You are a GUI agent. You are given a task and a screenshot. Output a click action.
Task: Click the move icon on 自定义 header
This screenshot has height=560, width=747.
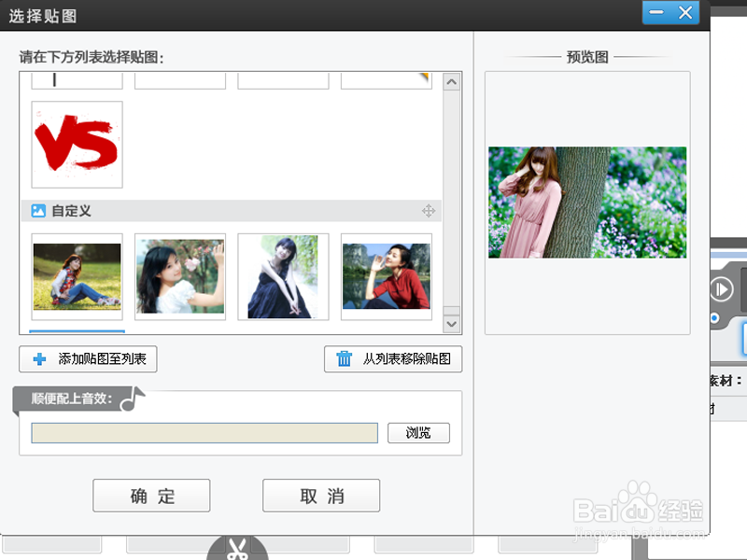coord(429,211)
